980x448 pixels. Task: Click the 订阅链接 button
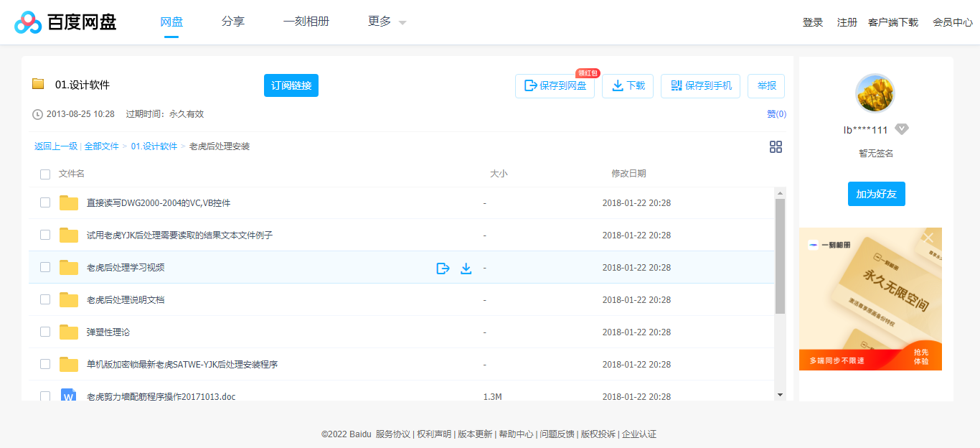pyautogui.click(x=291, y=85)
